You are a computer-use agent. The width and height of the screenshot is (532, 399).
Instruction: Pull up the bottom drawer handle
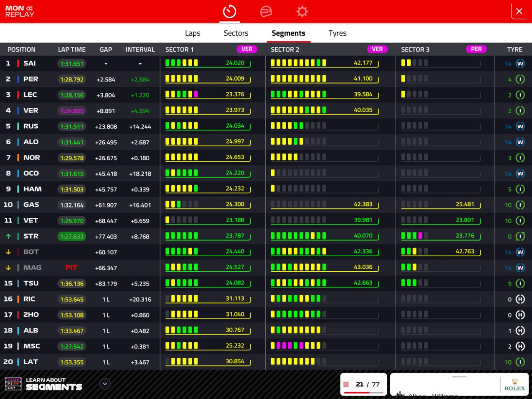(459, 377)
